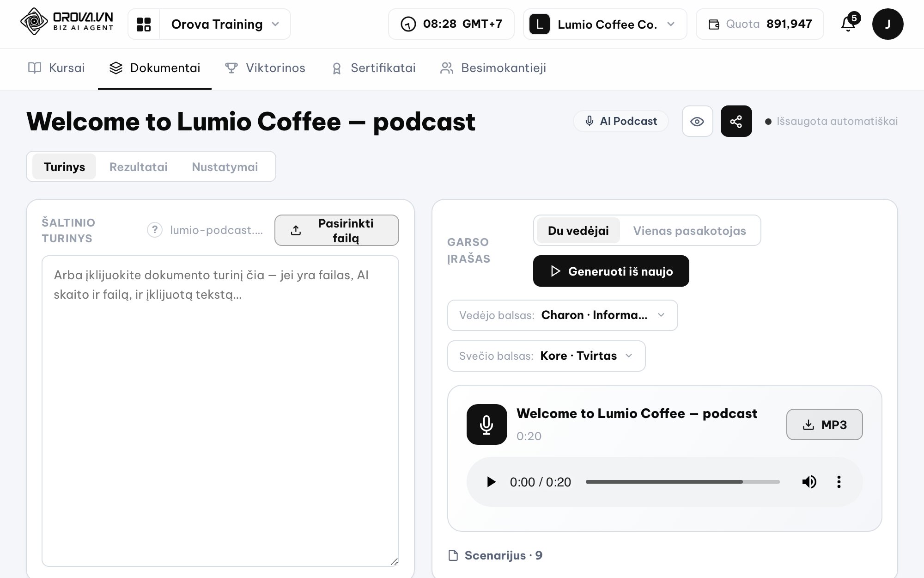Click the lumio-podcast file name

pyautogui.click(x=216, y=230)
